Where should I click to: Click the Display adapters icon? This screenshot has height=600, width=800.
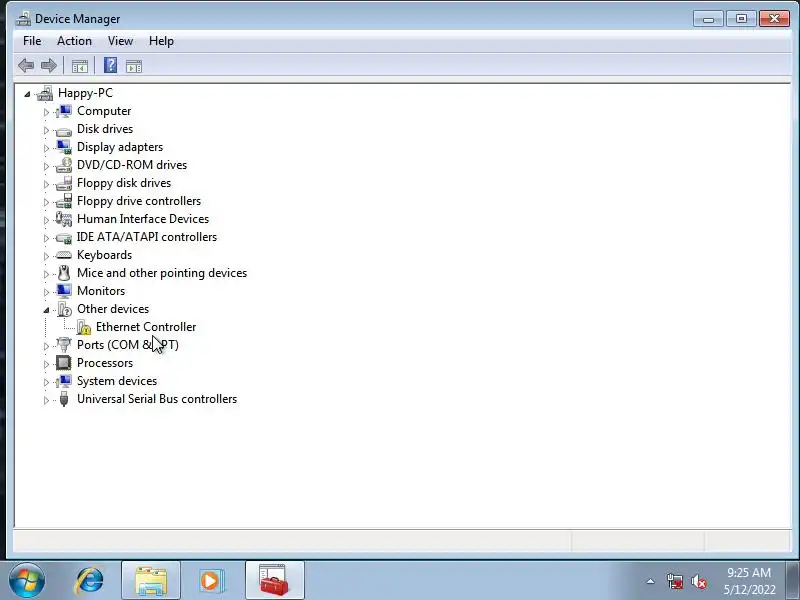(64, 147)
